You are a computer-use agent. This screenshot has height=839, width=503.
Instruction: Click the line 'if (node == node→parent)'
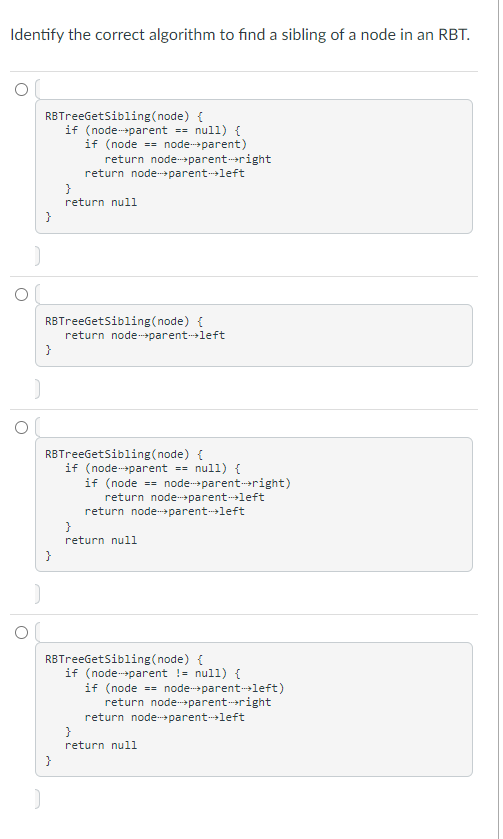(166, 144)
